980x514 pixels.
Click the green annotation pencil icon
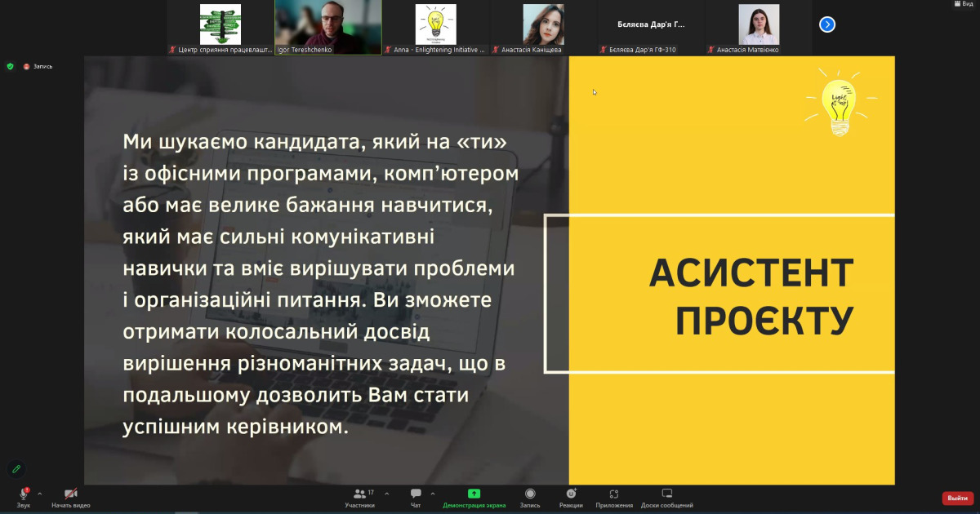click(x=16, y=469)
